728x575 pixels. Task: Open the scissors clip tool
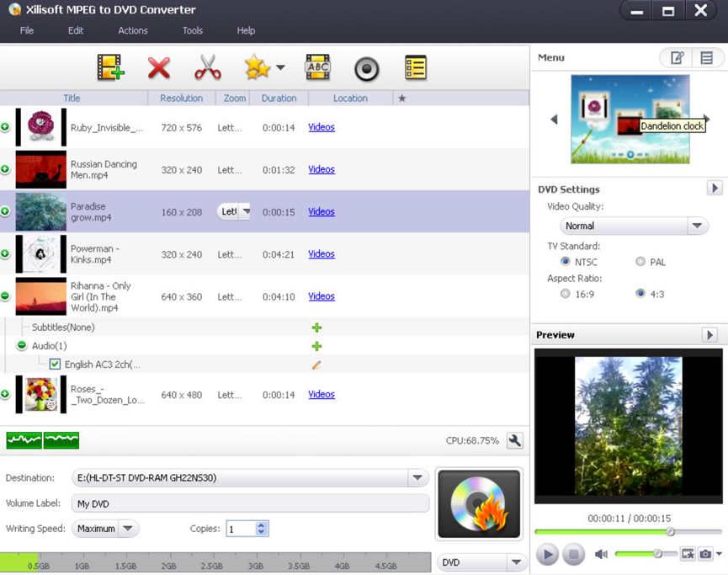click(207, 67)
